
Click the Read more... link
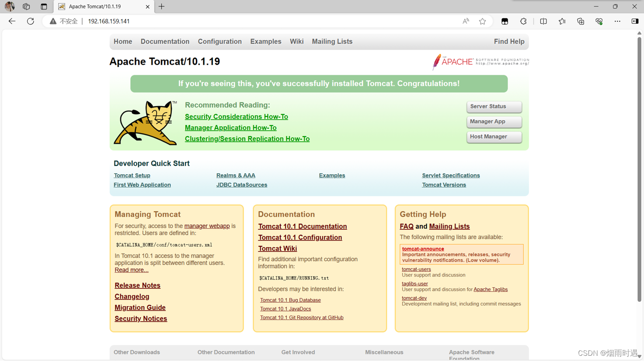131,270
